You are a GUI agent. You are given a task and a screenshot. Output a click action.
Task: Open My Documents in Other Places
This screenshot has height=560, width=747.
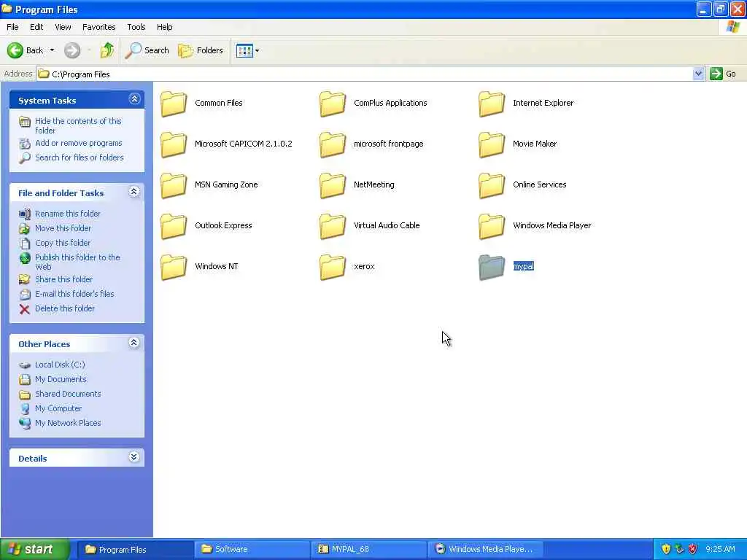point(61,379)
